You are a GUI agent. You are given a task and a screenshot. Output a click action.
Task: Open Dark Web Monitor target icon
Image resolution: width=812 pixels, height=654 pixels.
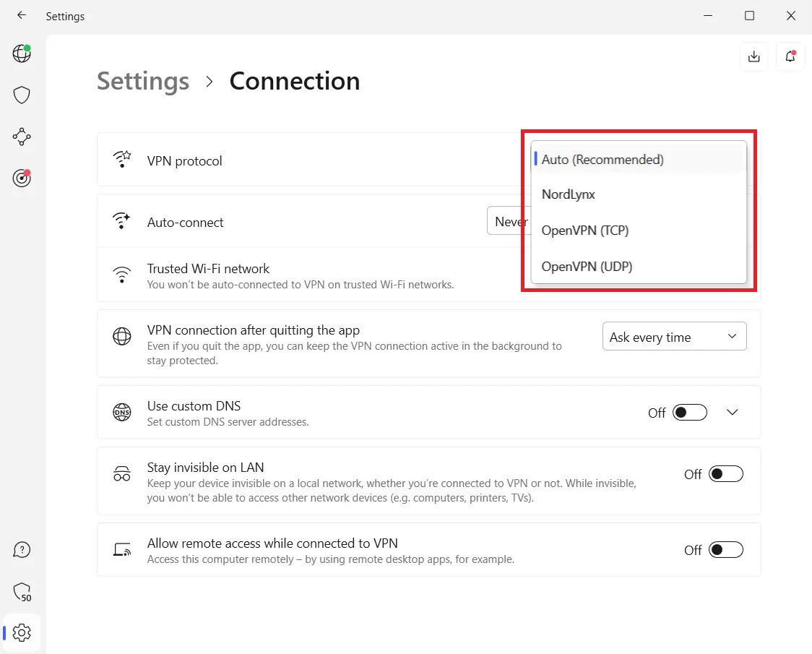click(22, 178)
